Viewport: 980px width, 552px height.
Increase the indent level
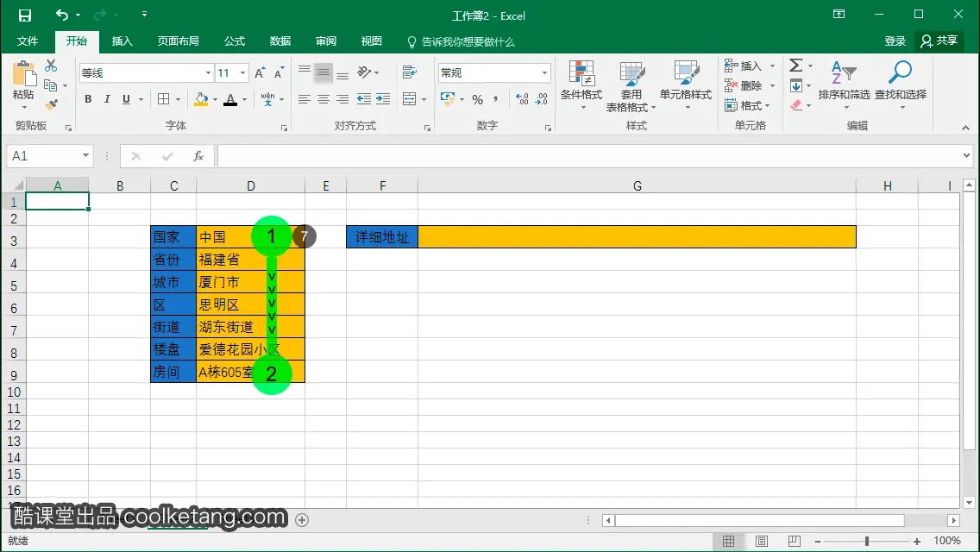pyautogui.click(x=383, y=99)
